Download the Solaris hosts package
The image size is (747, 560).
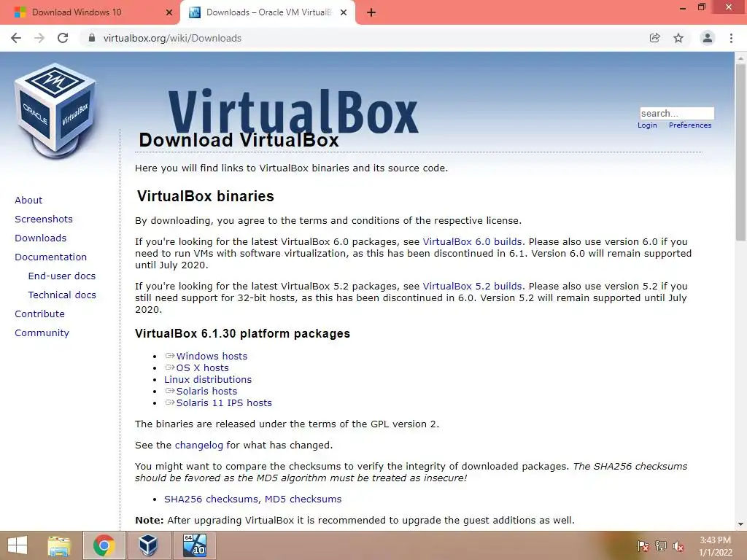(x=206, y=392)
